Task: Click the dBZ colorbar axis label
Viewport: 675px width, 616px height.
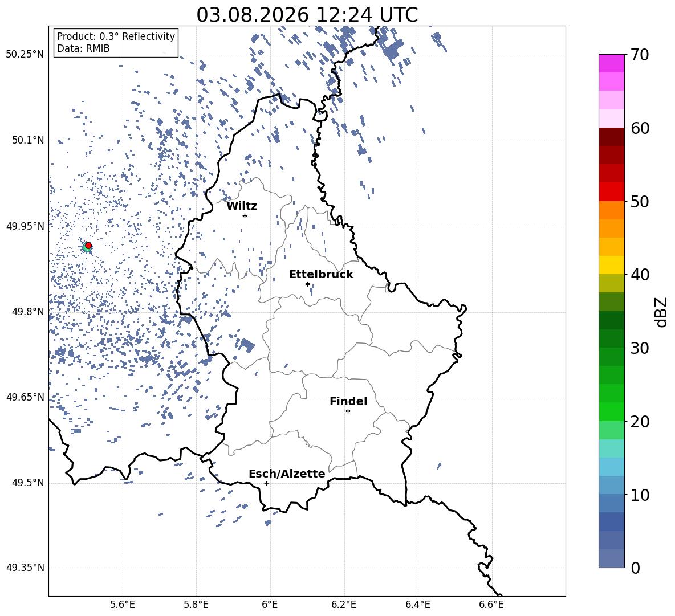Action: (662, 312)
